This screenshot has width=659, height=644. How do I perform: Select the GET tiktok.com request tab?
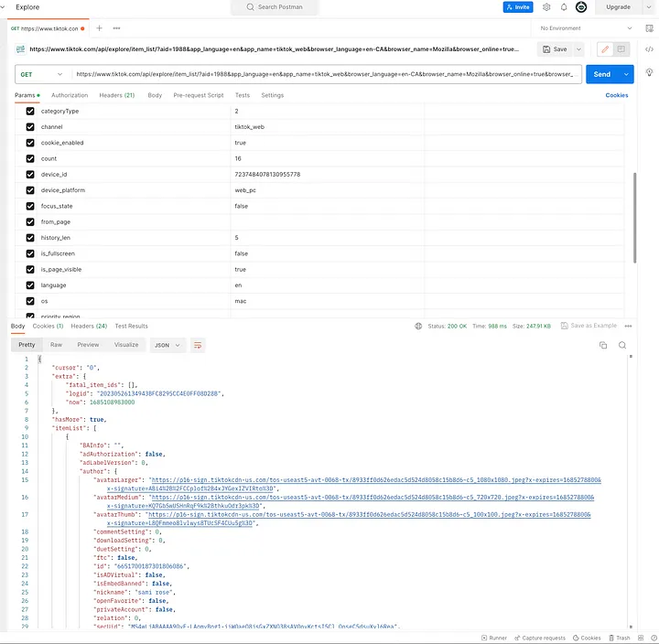coord(48,28)
